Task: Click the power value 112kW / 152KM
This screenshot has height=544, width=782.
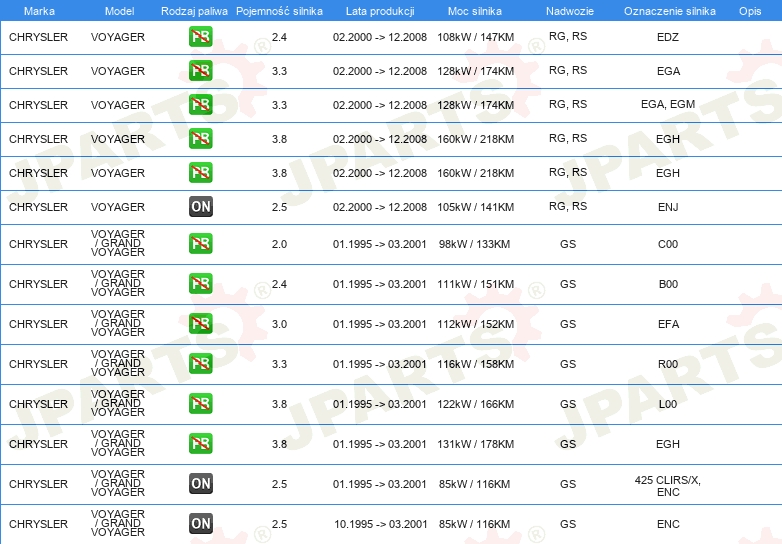Action: [475, 324]
